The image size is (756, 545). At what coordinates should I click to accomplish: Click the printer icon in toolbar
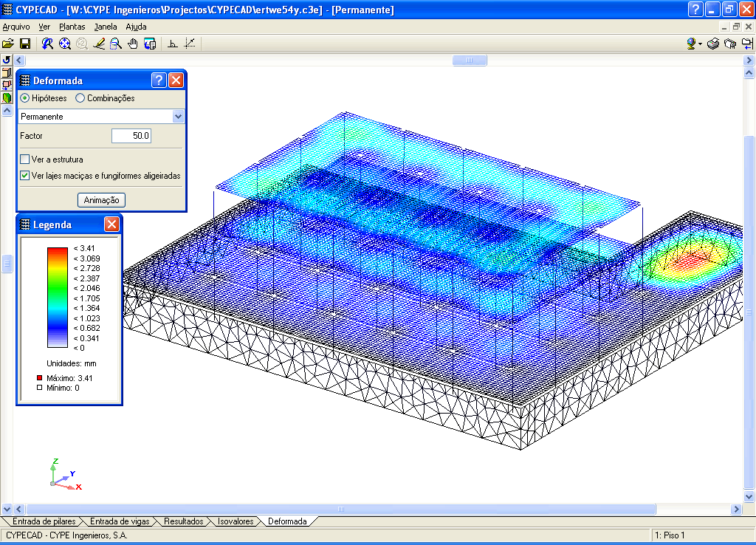(x=713, y=44)
